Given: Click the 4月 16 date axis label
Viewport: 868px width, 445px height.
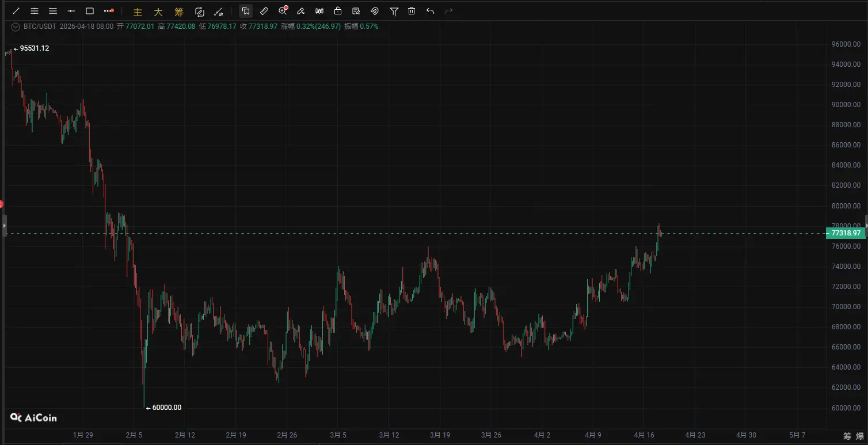Looking at the screenshot, I should (x=643, y=435).
